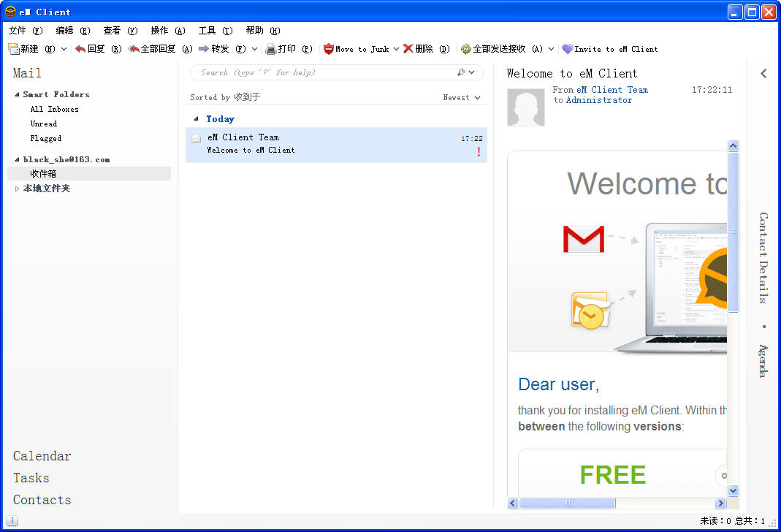Collapse the Today message group
Viewport: 781px width, 532px height.
point(196,118)
